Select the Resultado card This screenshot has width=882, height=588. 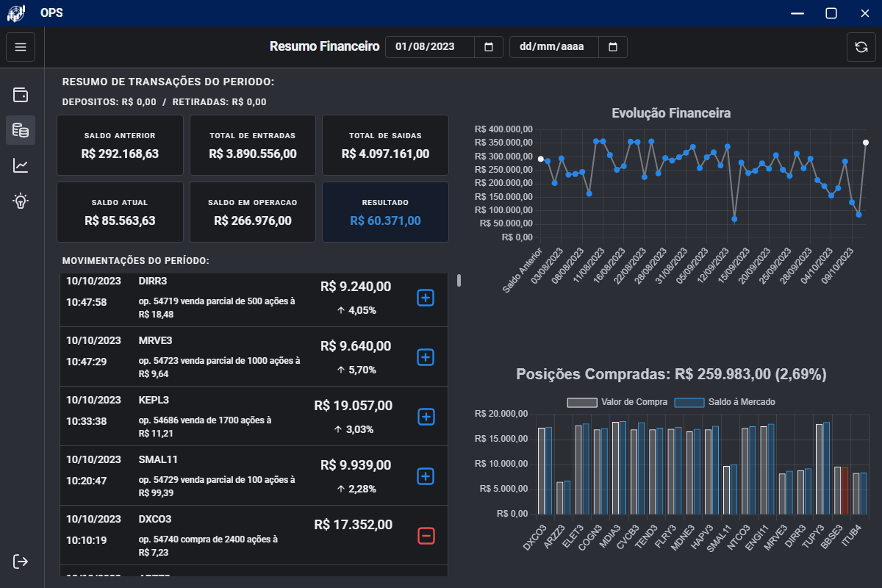(x=385, y=212)
